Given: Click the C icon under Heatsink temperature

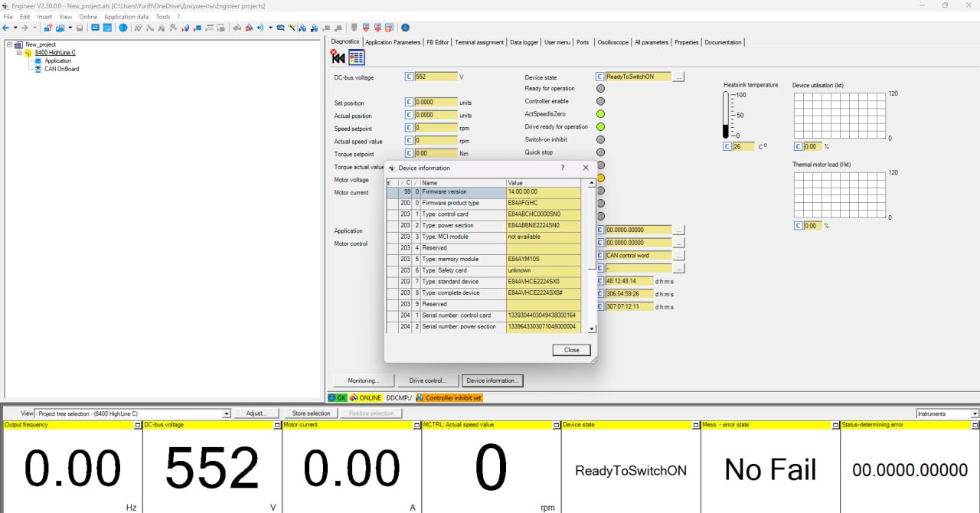Looking at the screenshot, I should point(728,146).
